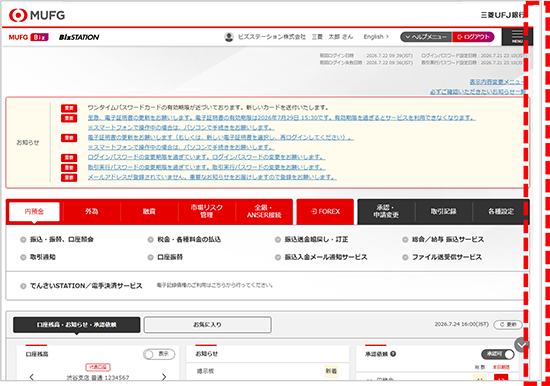Click the help question mark beside 承認依頼
This screenshot has height=386, width=550.
point(393,354)
